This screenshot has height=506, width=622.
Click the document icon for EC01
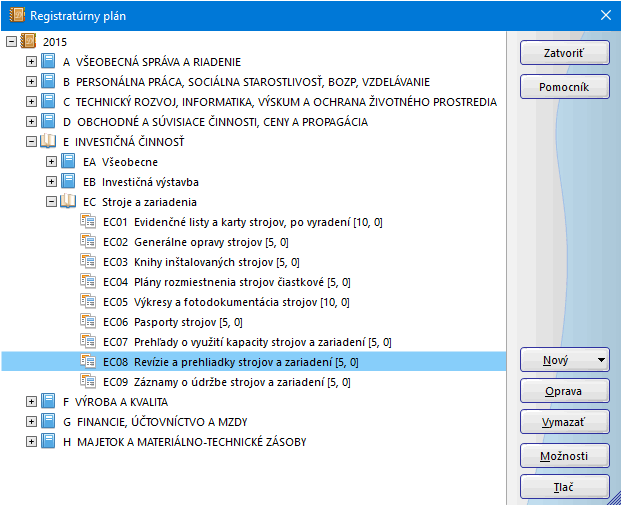tap(88, 222)
